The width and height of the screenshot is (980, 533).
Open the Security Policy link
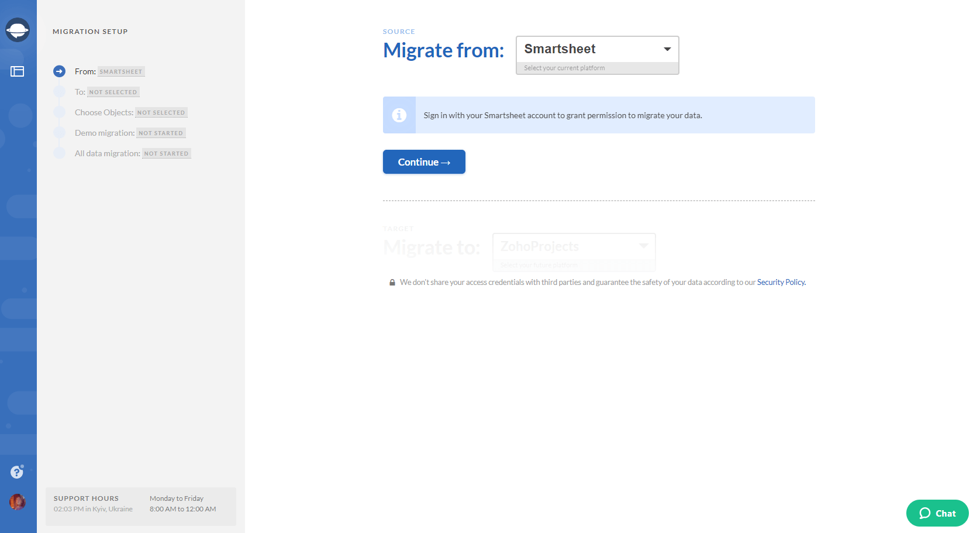(x=781, y=282)
